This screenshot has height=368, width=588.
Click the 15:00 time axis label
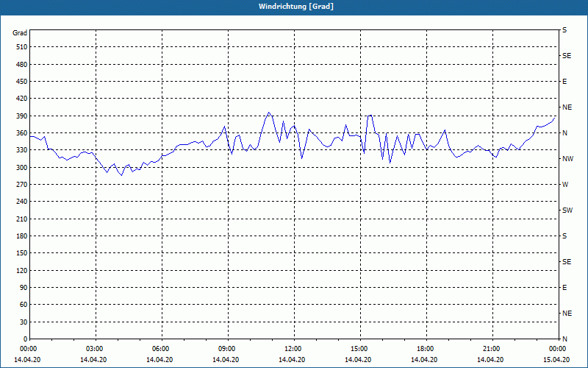click(360, 348)
